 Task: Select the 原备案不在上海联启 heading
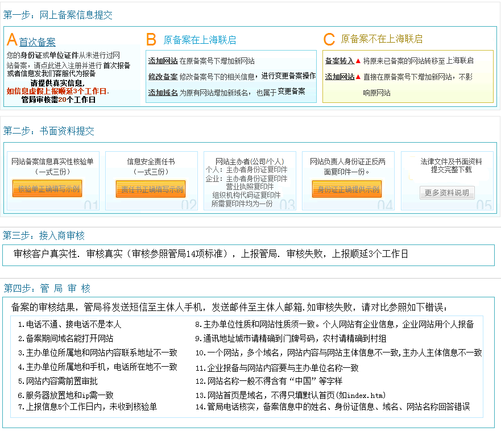click(x=382, y=39)
